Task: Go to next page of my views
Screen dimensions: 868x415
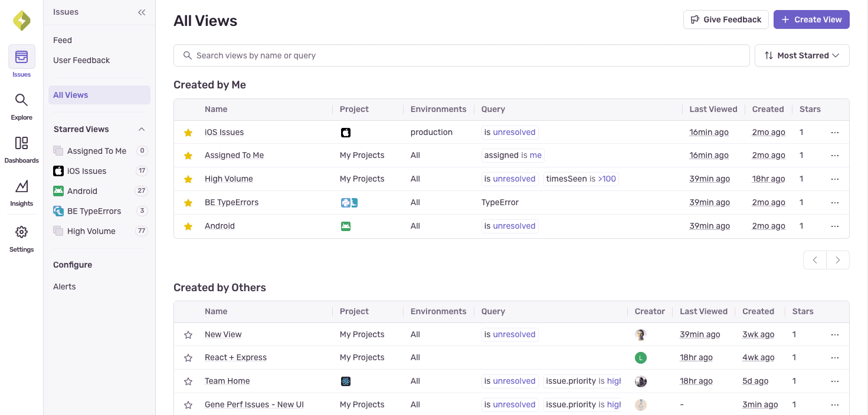Action: point(837,260)
